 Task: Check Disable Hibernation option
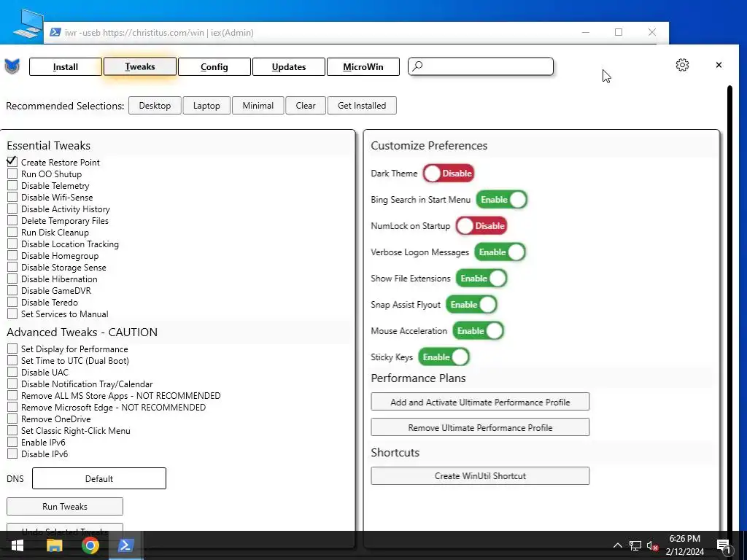(12, 279)
